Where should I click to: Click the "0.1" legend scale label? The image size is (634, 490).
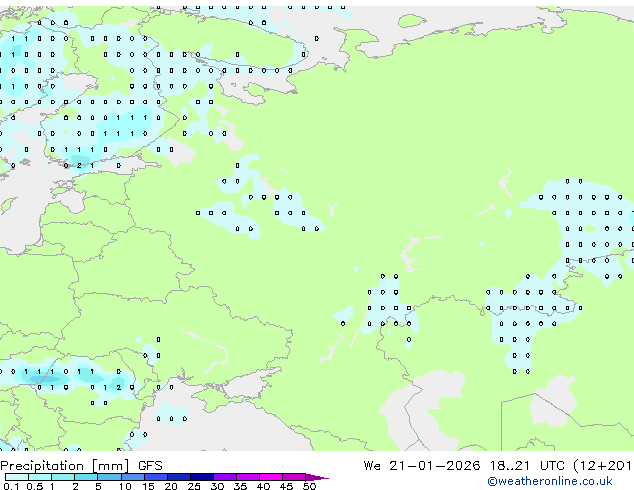click(11, 486)
